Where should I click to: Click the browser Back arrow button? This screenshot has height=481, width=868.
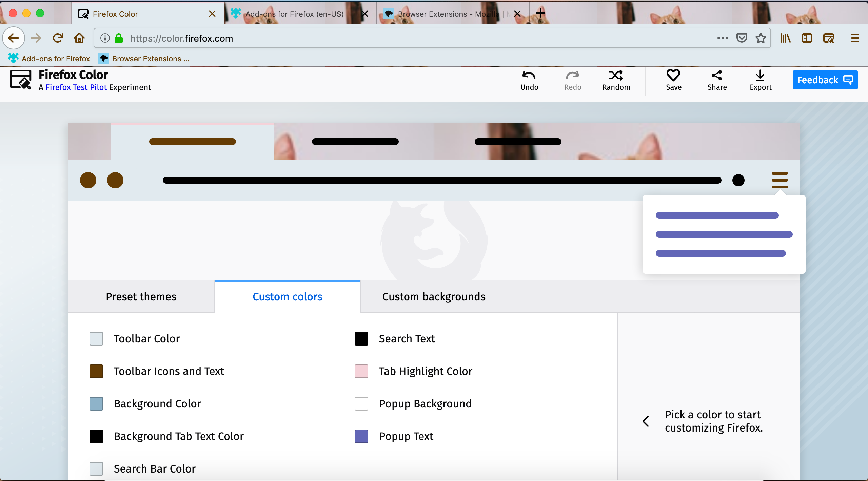coord(14,38)
